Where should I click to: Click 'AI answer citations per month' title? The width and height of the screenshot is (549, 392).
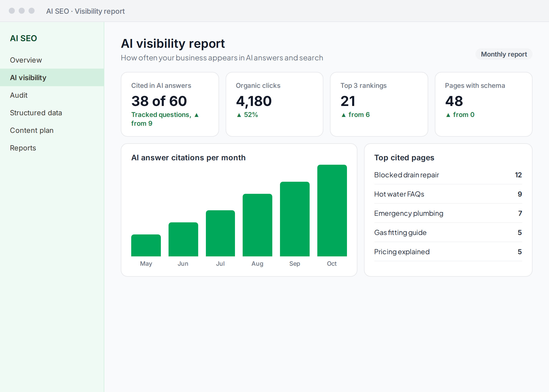click(x=188, y=158)
